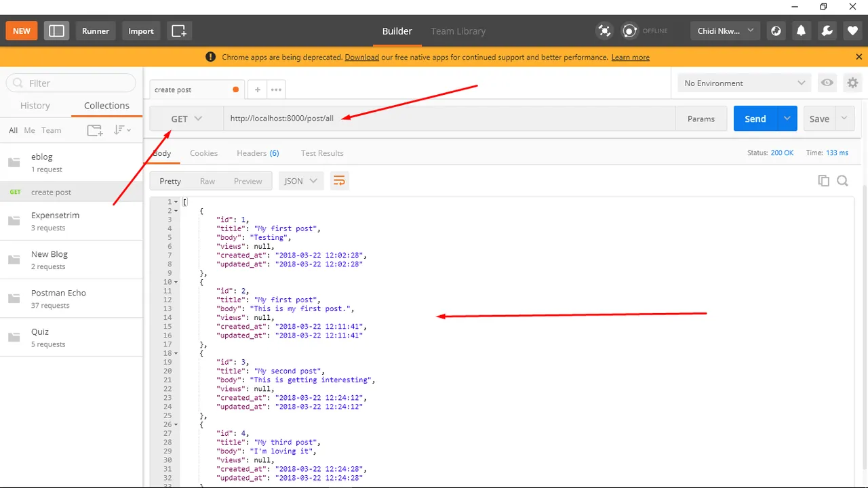
Task: Open the Send button dropdown arrow
Action: 787,119
